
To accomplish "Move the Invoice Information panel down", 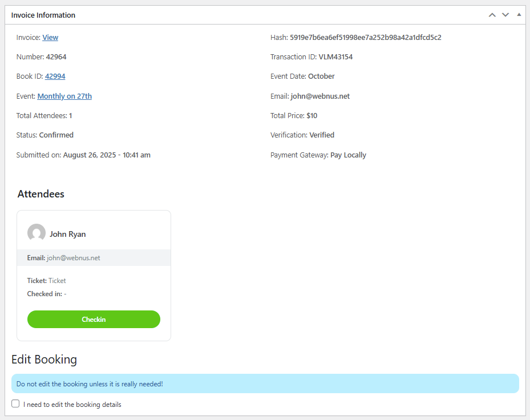I will click(x=505, y=15).
